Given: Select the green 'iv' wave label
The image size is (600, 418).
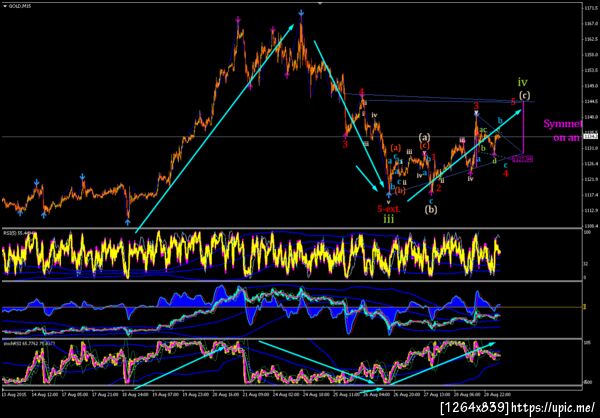Looking at the screenshot, I should 523,82.
